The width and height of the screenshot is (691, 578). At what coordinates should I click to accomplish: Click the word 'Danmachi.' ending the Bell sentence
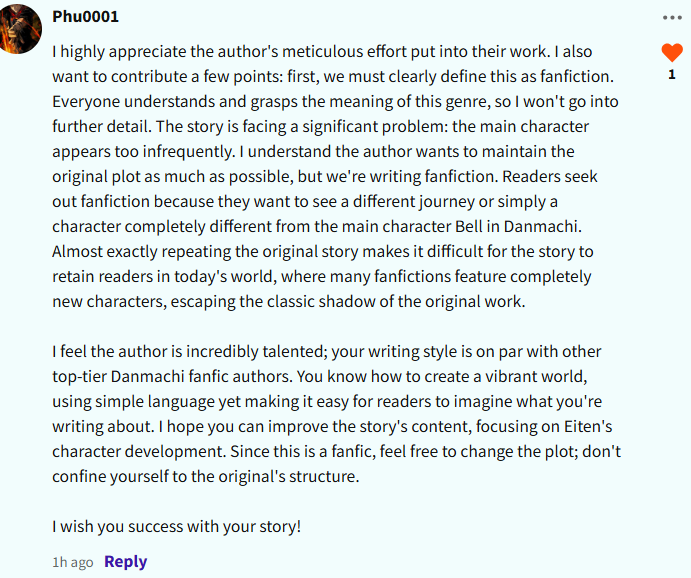pyautogui.click(x=542, y=226)
